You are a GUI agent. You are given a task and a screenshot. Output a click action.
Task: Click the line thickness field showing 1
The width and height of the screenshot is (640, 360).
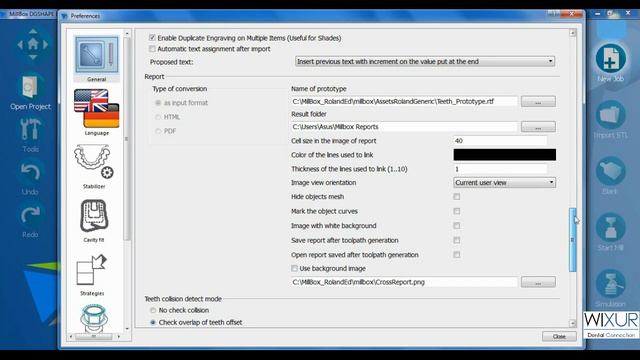(500, 169)
